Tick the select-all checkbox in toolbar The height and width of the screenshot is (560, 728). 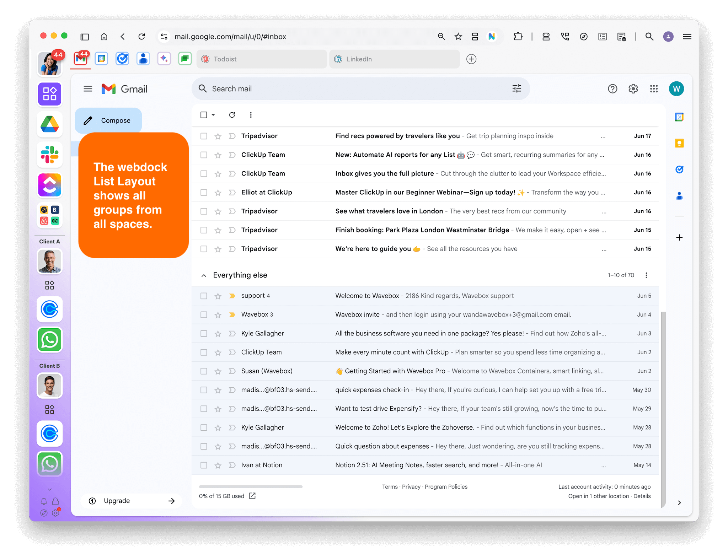204,115
